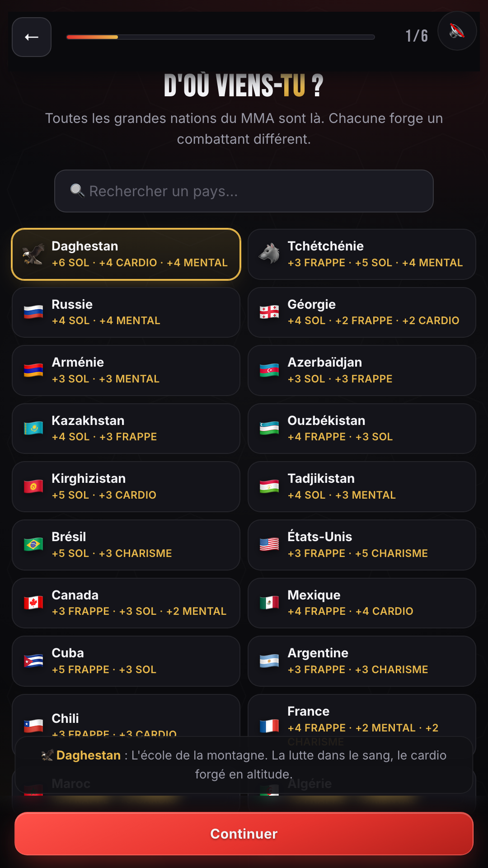Choose the Argentine country card

click(362, 661)
